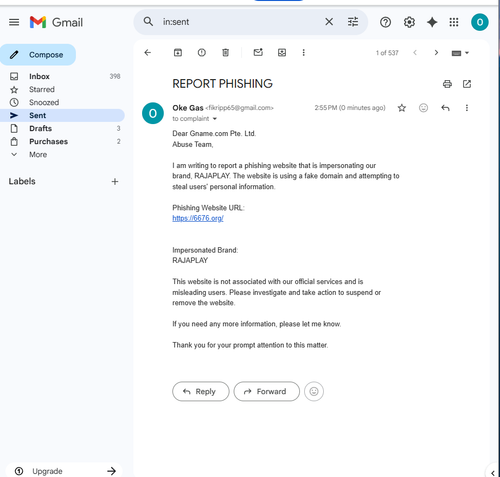Click the Compose button
This screenshot has width=500, height=477.
[x=38, y=55]
